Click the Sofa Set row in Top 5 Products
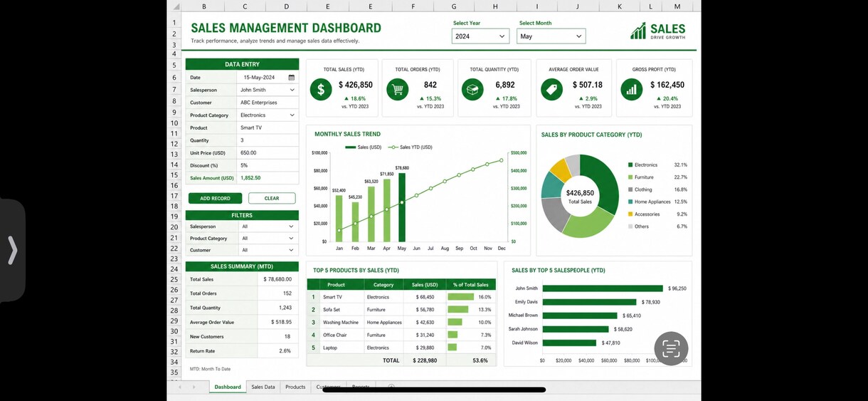This screenshot has width=868, height=401. click(402, 310)
